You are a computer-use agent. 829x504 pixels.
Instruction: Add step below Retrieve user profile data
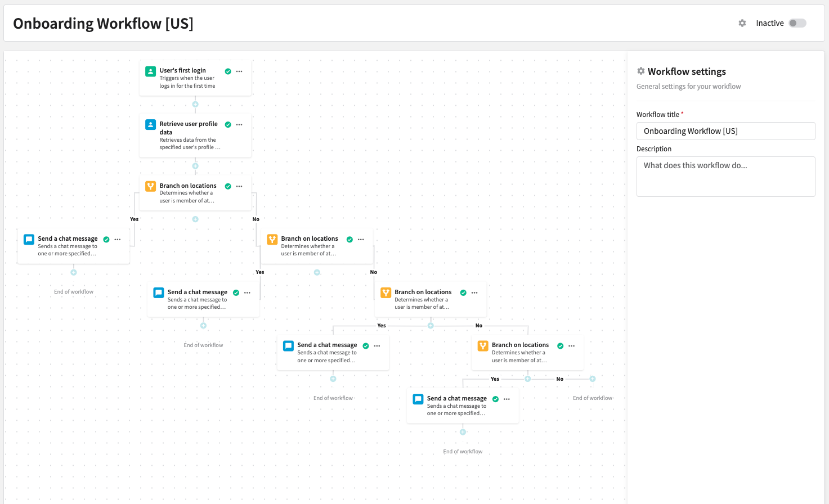click(x=195, y=166)
